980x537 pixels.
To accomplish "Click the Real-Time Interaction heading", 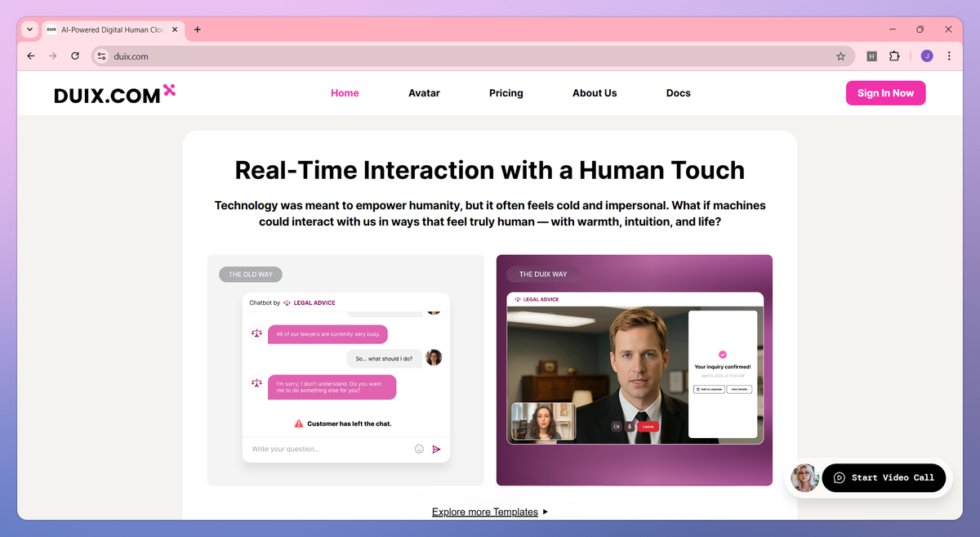I will (490, 170).
